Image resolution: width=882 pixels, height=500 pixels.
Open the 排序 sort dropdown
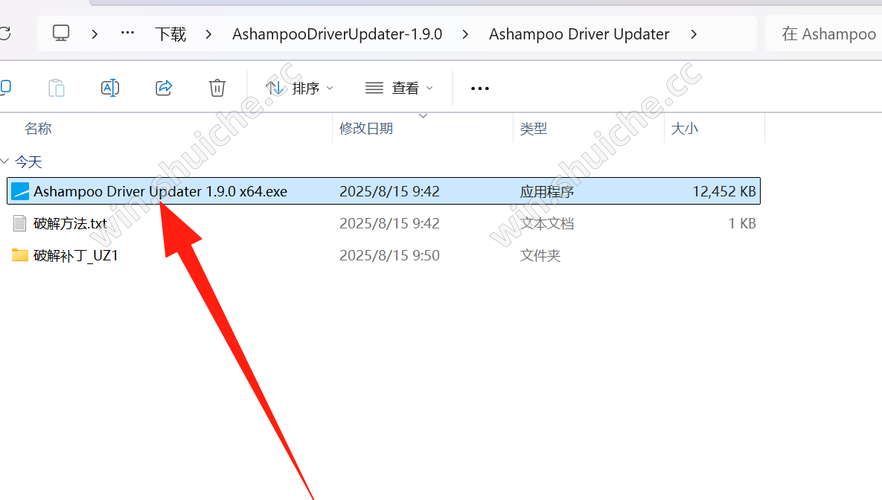[x=300, y=88]
